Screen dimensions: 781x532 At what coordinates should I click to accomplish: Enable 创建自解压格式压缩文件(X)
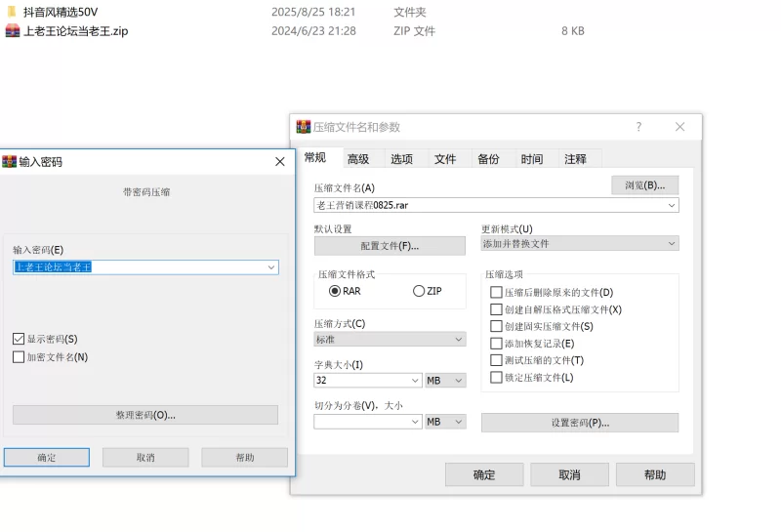[496, 309]
